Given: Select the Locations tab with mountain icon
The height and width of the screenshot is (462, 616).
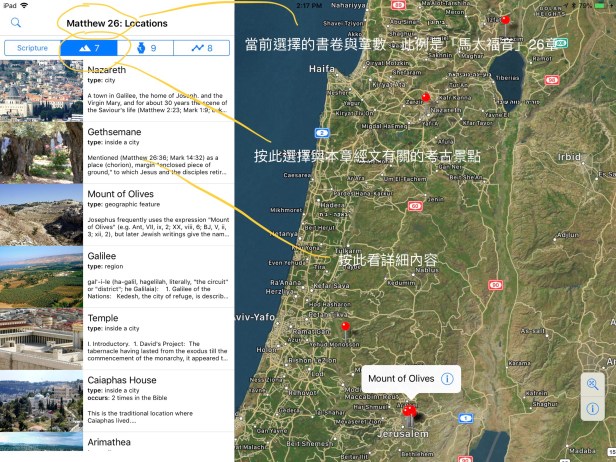Looking at the screenshot, I should tap(89, 48).
